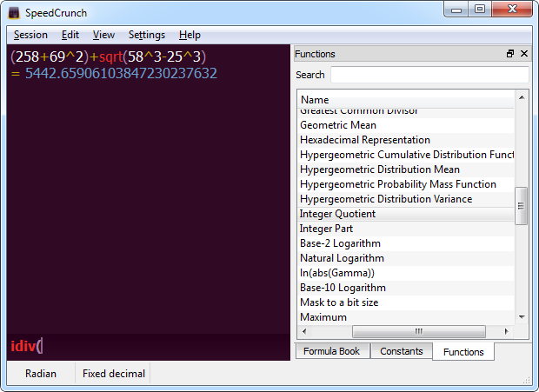Click the function Search field

click(x=429, y=75)
